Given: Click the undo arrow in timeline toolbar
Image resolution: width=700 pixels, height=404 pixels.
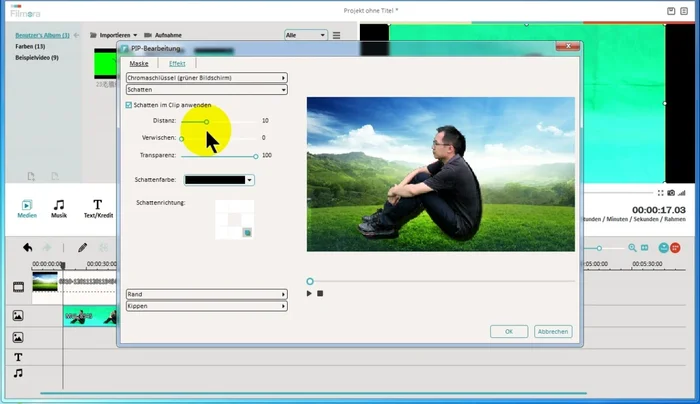Looking at the screenshot, I should tap(27, 247).
